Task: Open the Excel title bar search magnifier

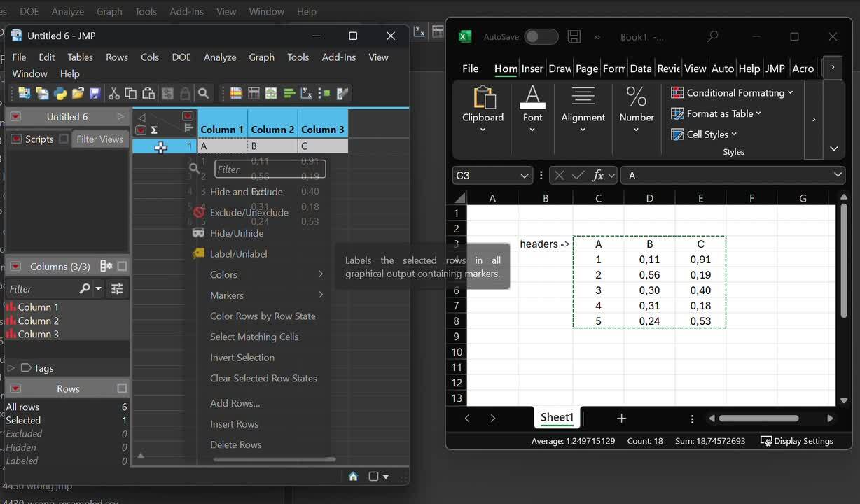Action: tap(712, 37)
